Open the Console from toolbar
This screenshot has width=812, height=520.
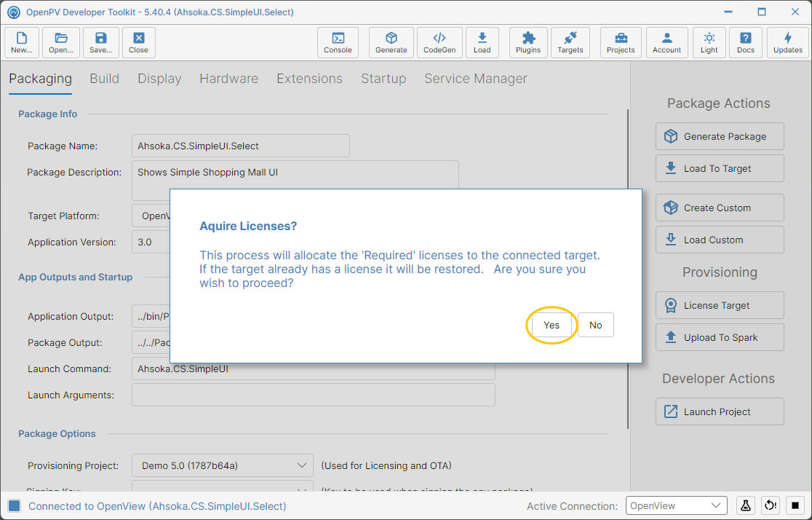coord(338,42)
